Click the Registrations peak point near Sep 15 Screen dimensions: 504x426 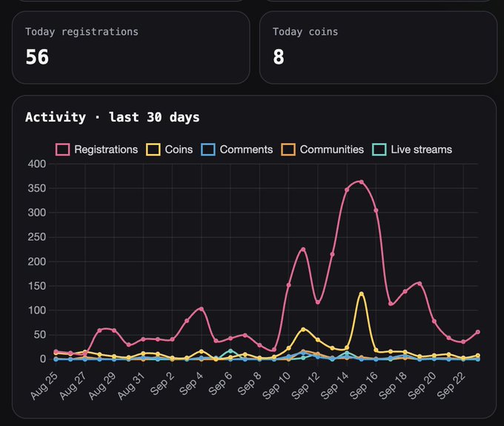point(361,182)
